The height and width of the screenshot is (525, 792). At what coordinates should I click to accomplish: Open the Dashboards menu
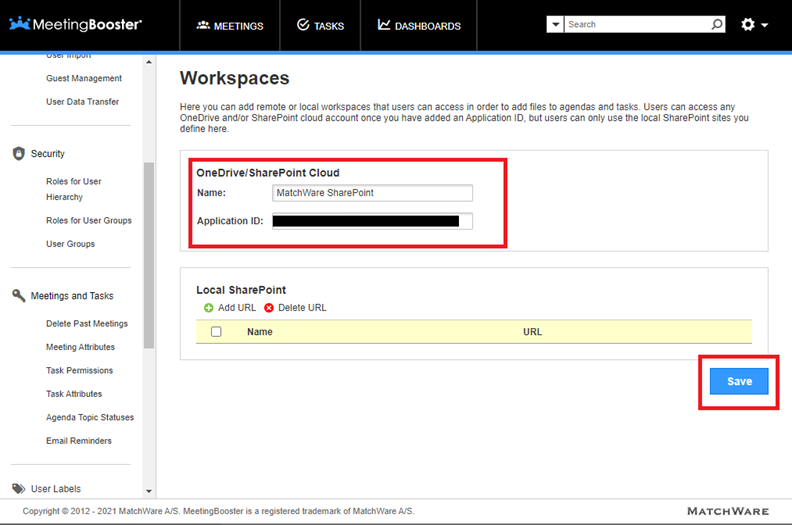[x=419, y=25]
